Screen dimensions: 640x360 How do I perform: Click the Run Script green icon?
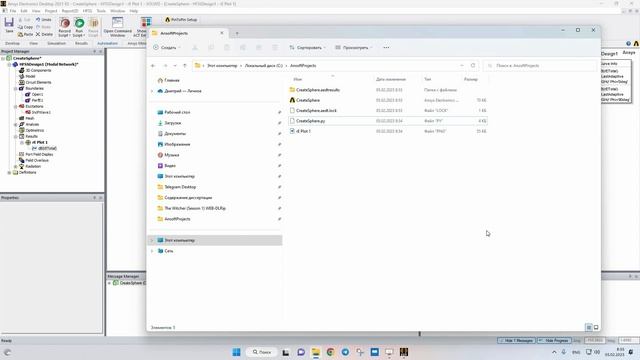(79, 27)
